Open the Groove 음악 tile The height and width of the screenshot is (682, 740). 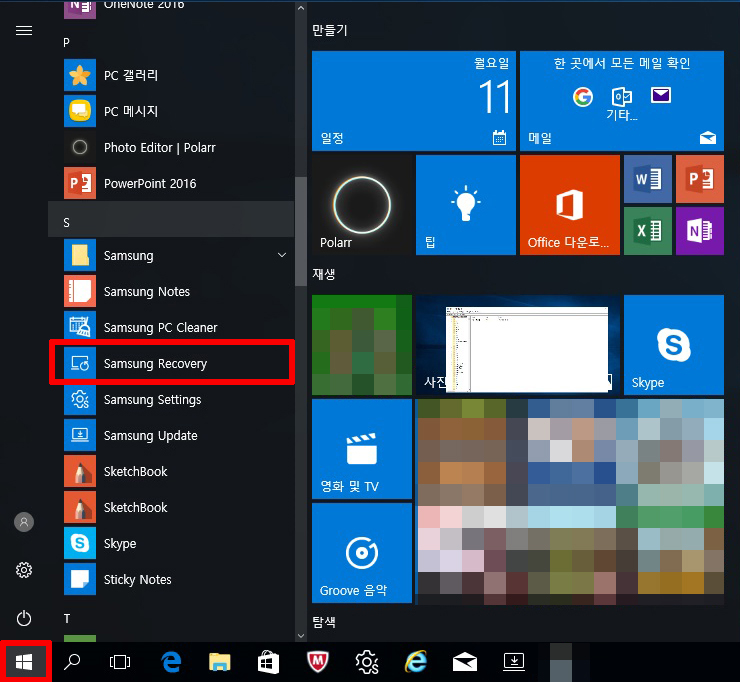click(x=362, y=553)
